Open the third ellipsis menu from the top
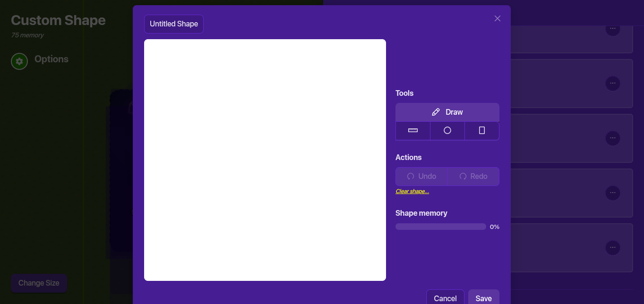The image size is (644, 304). (x=612, y=138)
